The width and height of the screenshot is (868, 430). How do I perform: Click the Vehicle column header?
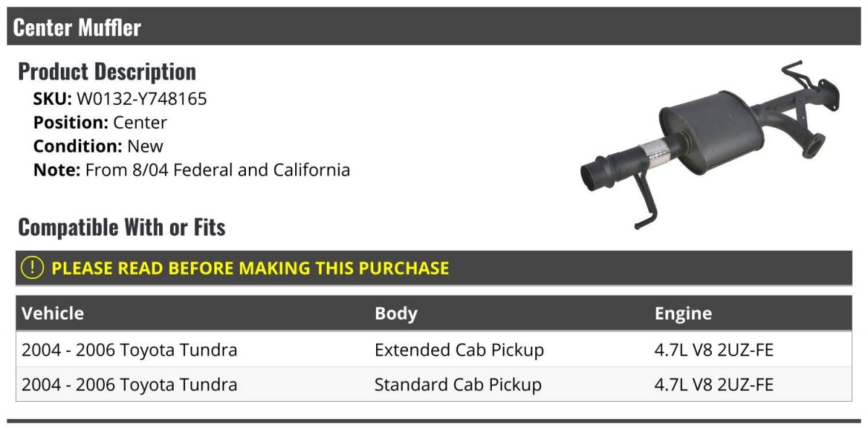pyautogui.click(x=53, y=314)
